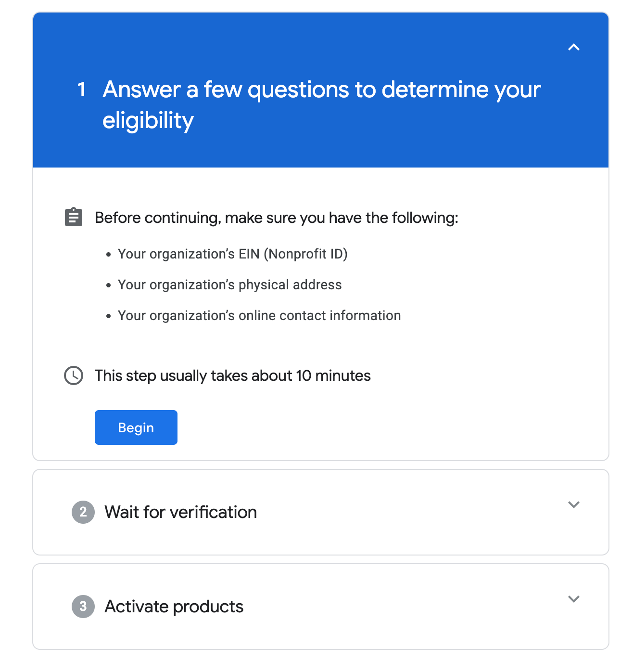Click the Begin button
Viewport: 633px width, 672px height.
(136, 427)
